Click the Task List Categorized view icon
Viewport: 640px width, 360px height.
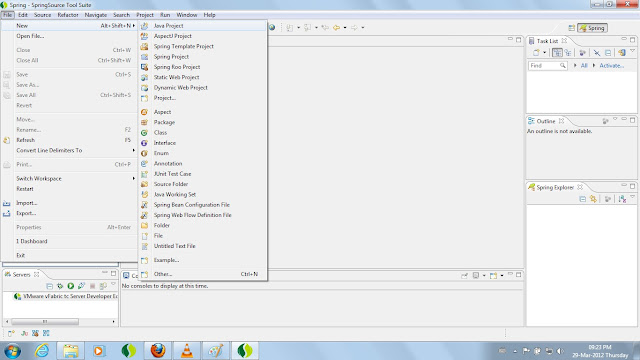[557, 52]
